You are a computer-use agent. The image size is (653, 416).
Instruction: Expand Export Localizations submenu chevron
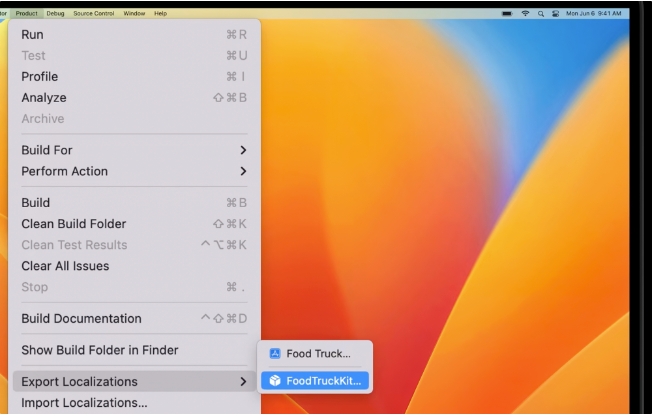pos(242,382)
